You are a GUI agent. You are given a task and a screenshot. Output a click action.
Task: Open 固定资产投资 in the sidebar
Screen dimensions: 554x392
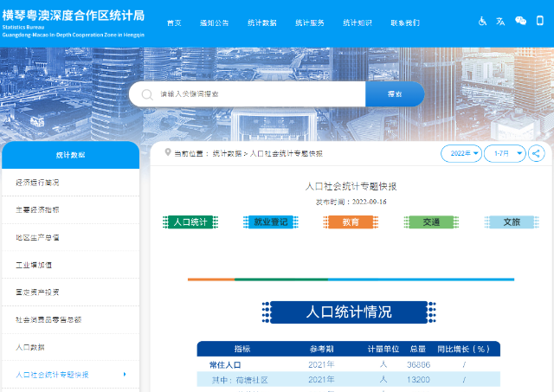[71, 292]
